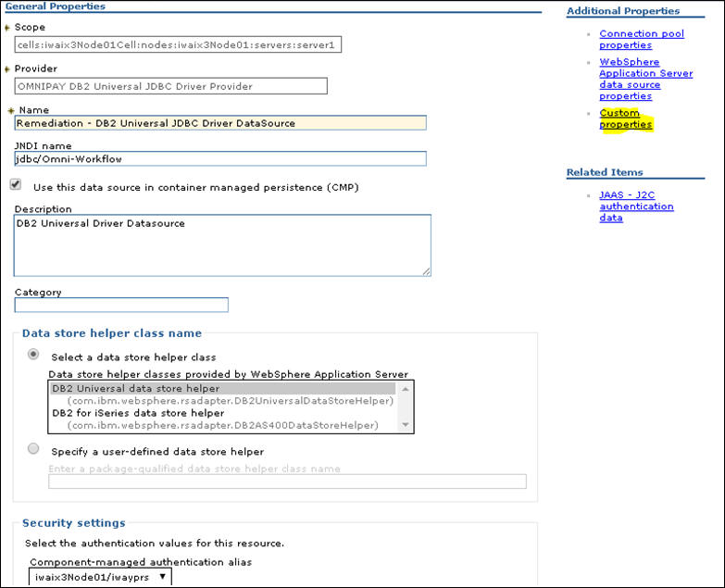
Task: Choose 'Specify a user-defined data store helper' radio
Action: (33, 448)
